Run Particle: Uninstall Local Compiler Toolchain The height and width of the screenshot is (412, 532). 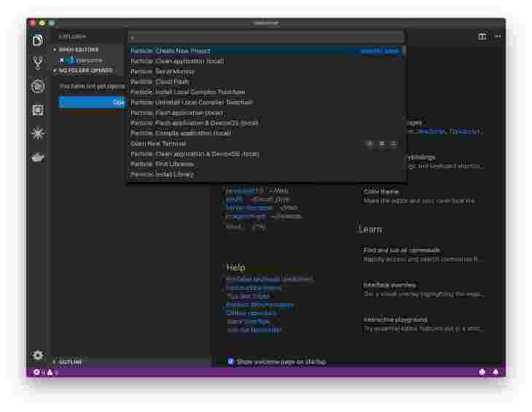267,103
